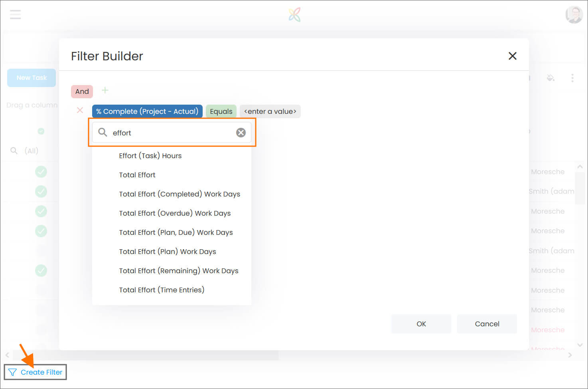Open the three-dot overflow menu
Screen dimensions: 588x389
click(x=573, y=78)
